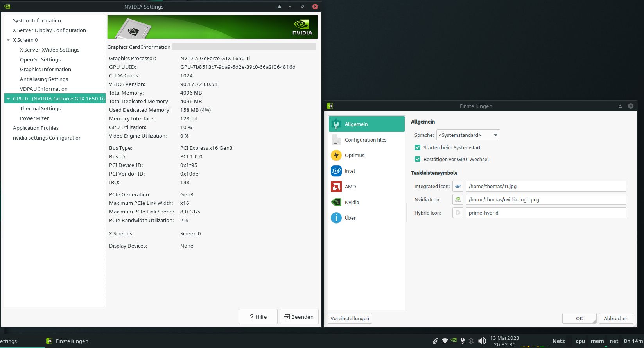Click the Hybrid icon picker button

pyautogui.click(x=457, y=213)
